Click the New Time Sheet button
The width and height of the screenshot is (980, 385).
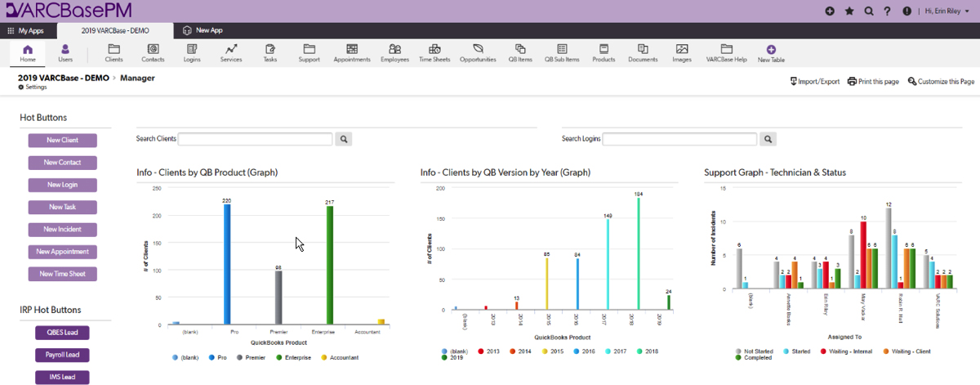point(63,274)
